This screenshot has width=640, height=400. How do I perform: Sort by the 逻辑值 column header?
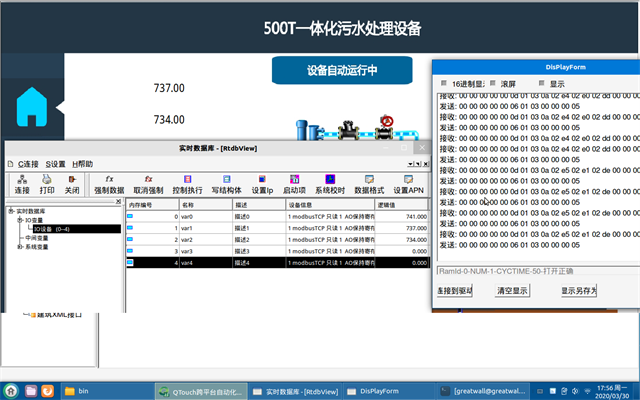click(x=401, y=205)
